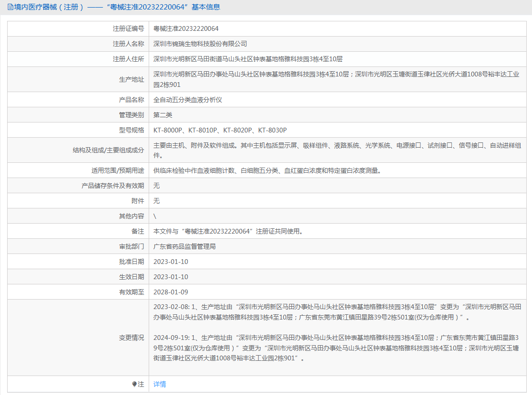This screenshot has width=532, height=395.
Task: Select management class 第二类
Action: click(x=163, y=115)
